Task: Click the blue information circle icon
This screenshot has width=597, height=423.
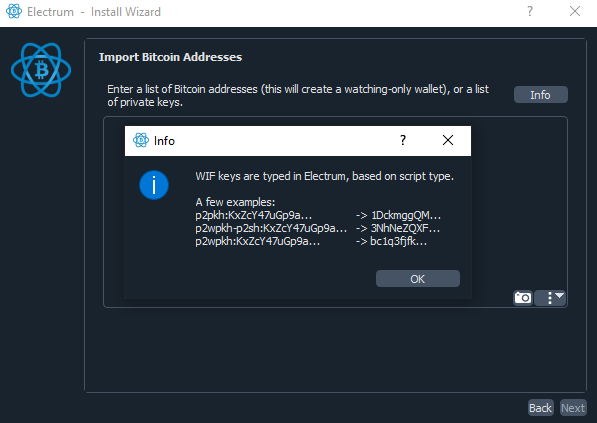Action: (x=154, y=185)
